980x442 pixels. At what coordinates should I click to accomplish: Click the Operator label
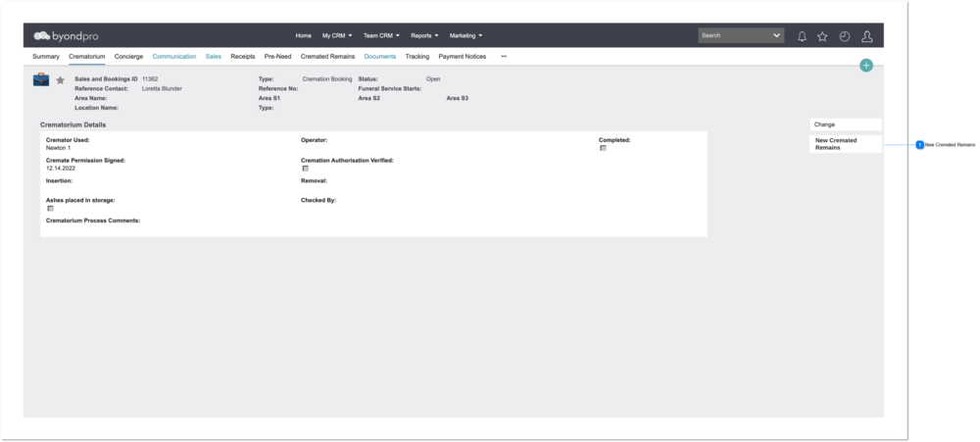315,140
